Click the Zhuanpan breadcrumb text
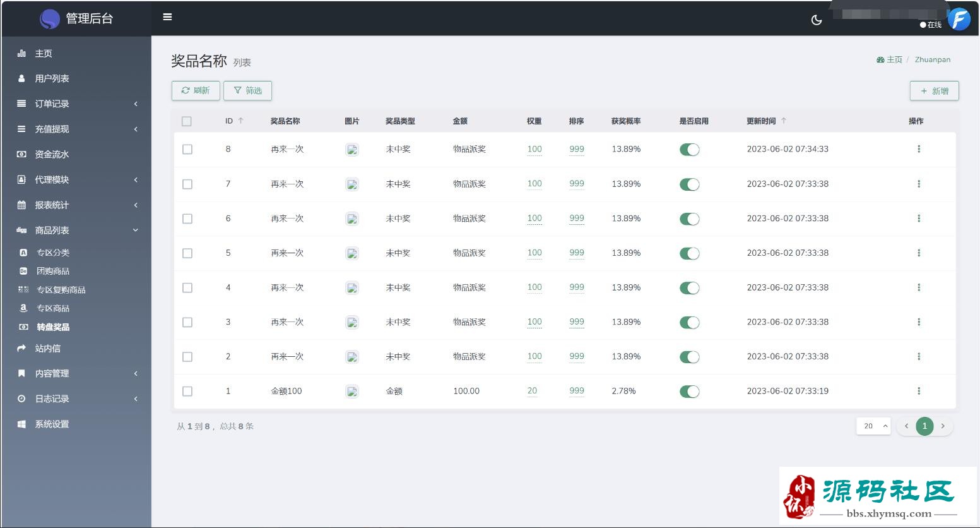 [x=933, y=59]
